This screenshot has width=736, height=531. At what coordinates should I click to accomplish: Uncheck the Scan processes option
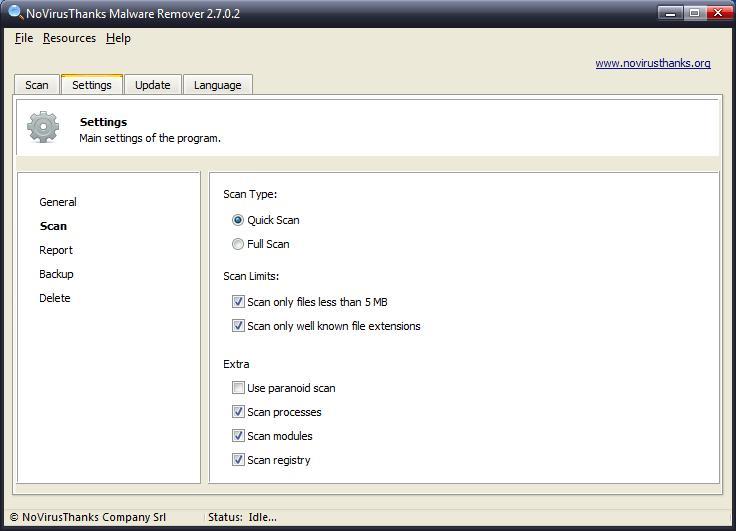tap(238, 412)
